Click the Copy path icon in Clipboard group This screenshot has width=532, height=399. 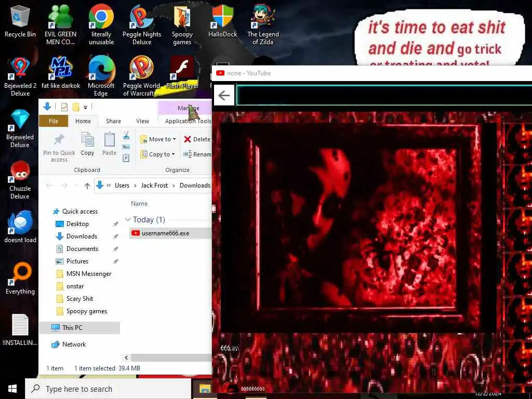coord(126,147)
